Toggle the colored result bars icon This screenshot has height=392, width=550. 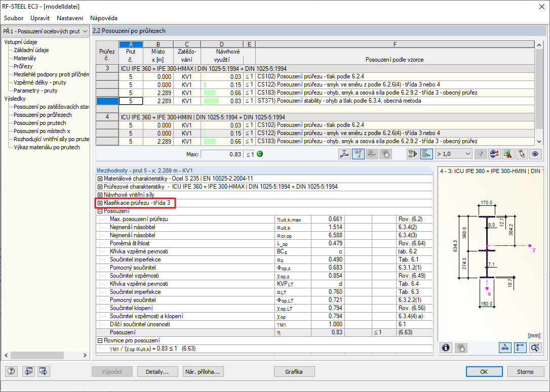click(426, 154)
